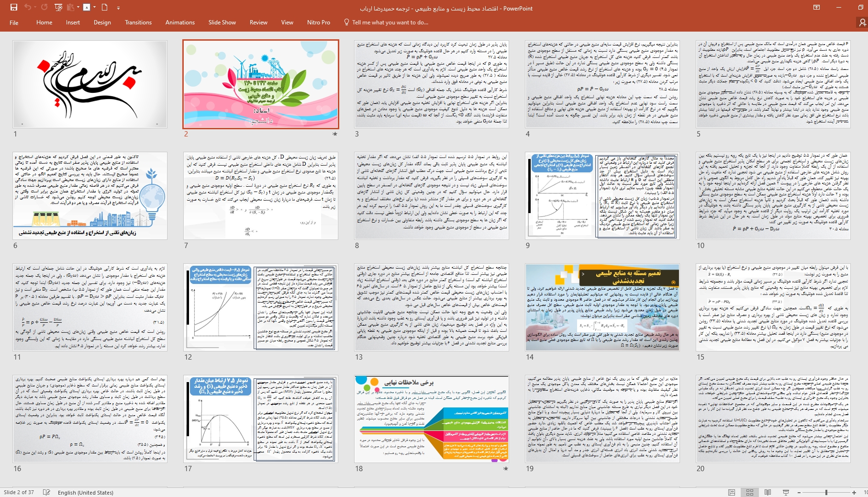Click the zoom out minus icon
This screenshot has width=868, height=497.
tap(799, 492)
